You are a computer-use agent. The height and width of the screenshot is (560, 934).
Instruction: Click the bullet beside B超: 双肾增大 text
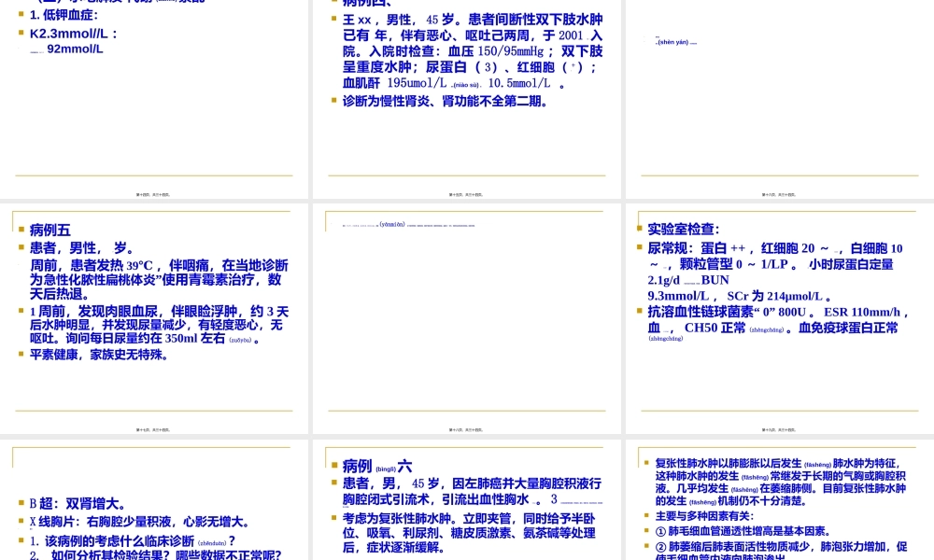[x=21, y=504]
